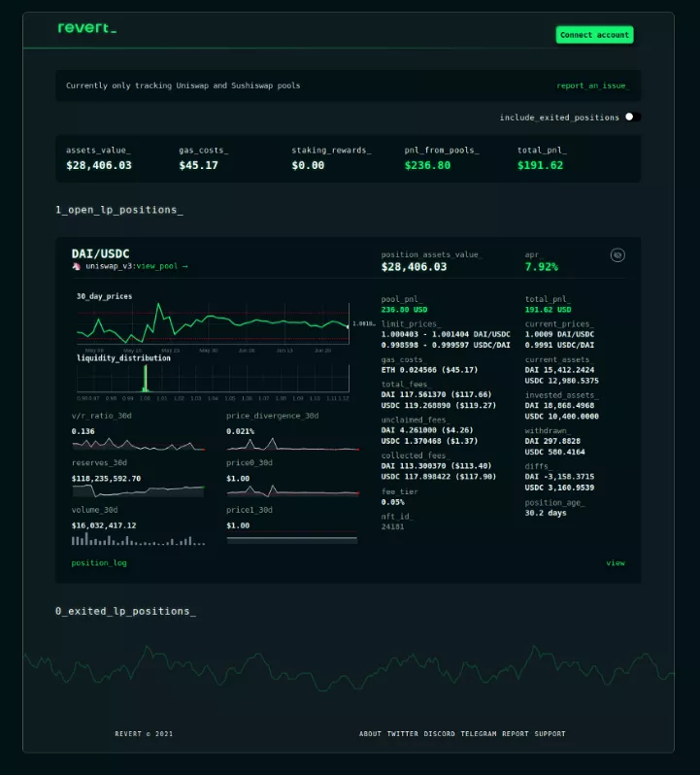Click the DAI/USDC position title

point(100,253)
